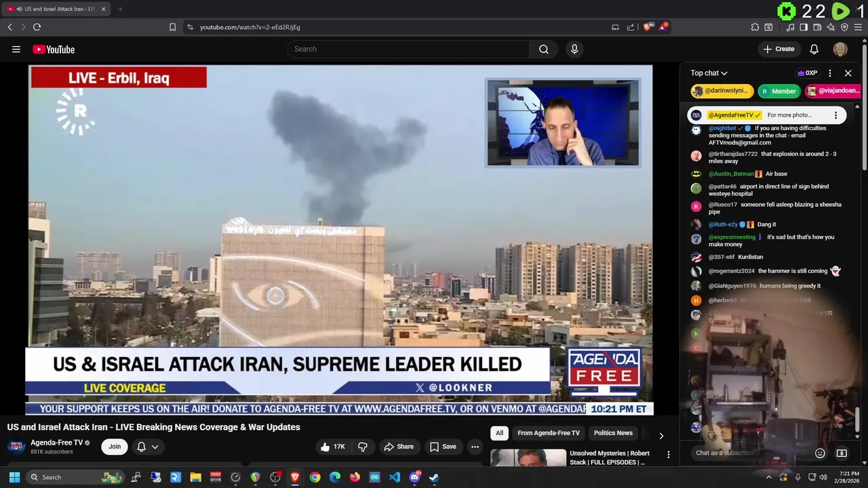Click the search magnifier button
Image resolution: width=868 pixels, height=488 pixels.
point(544,49)
